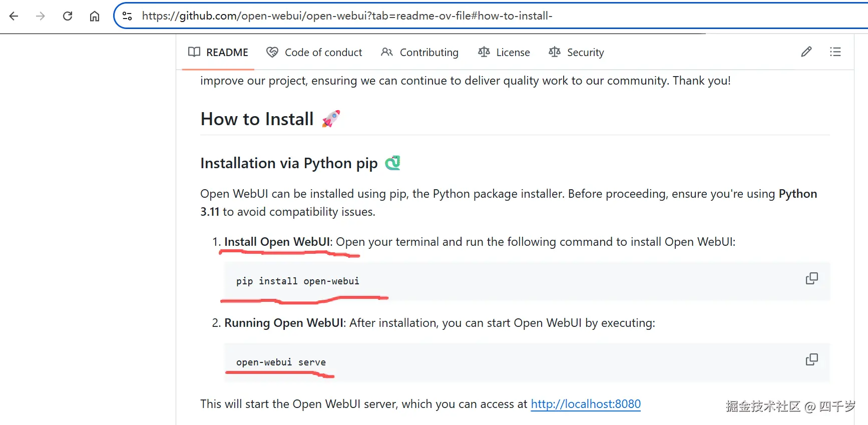Click the browser back arrow

click(x=14, y=16)
